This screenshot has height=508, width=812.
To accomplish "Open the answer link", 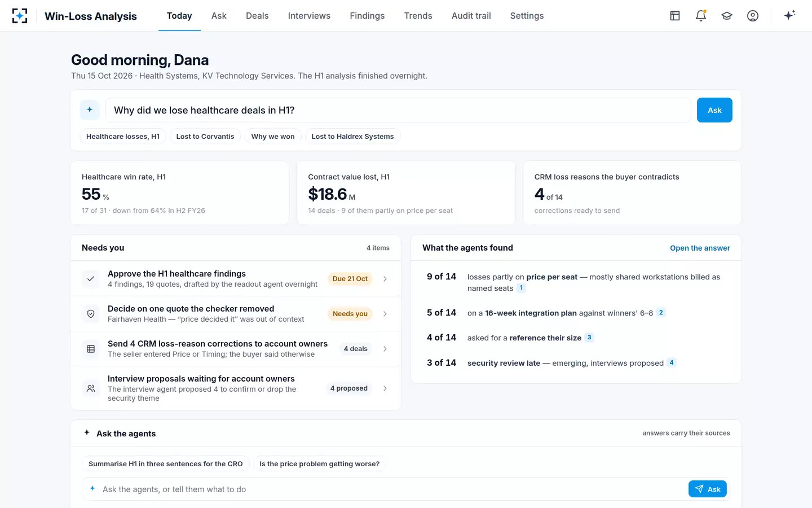I will 700,248.
